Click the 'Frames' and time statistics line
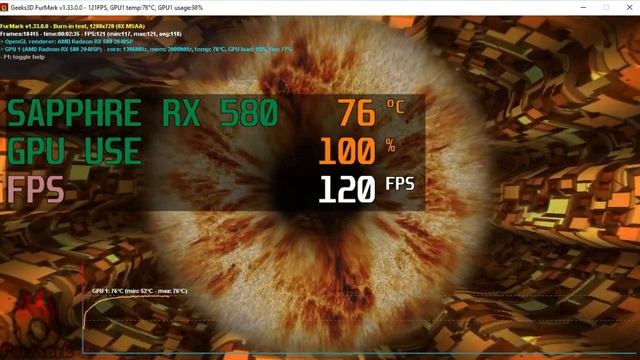 point(91,34)
